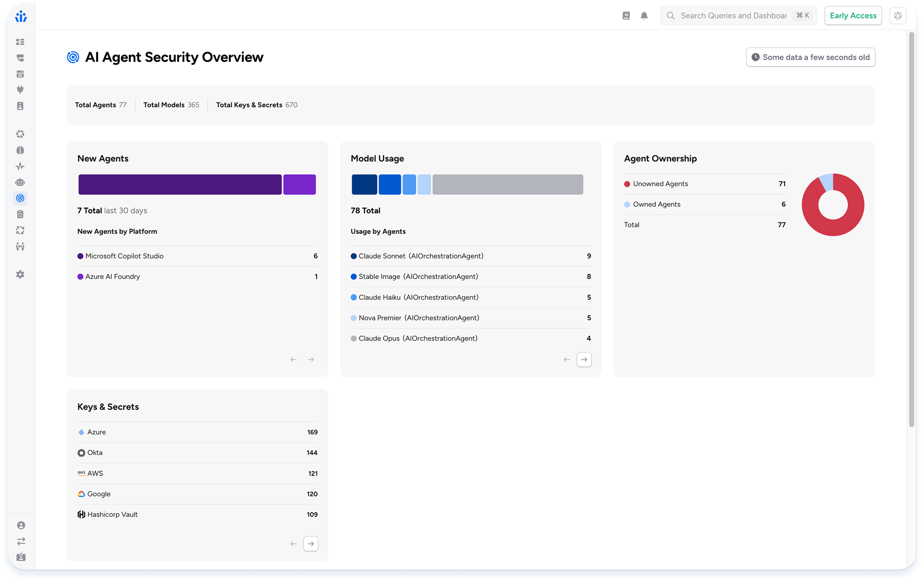Click previous arrow in Model Usage card

tap(567, 359)
